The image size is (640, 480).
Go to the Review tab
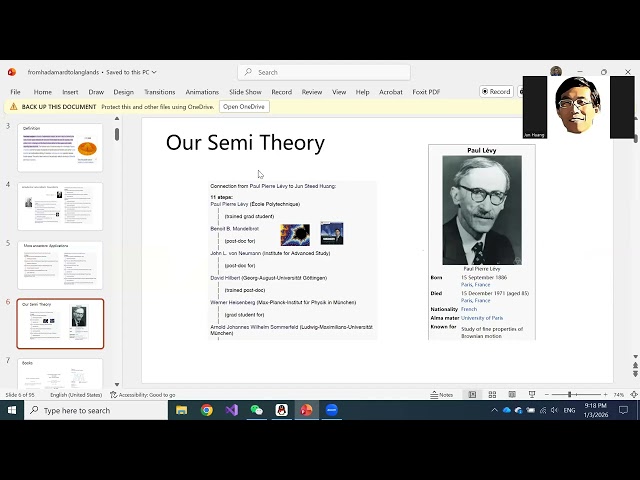click(312, 92)
